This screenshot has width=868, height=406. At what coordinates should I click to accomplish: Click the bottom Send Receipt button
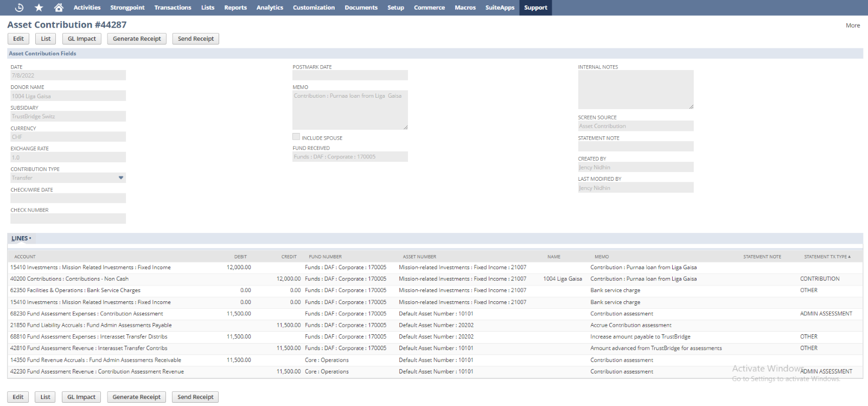coord(195,397)
